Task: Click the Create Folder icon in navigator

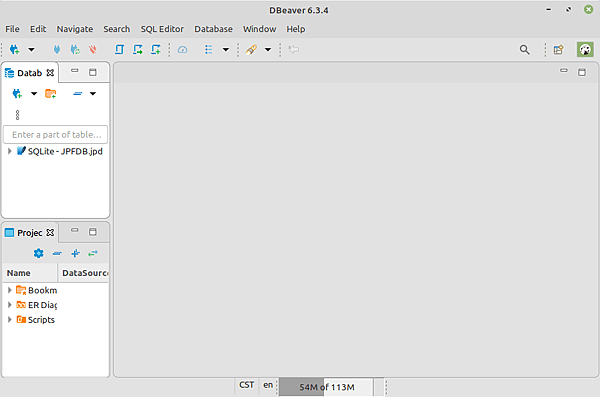Action: [x=51, y=93]
